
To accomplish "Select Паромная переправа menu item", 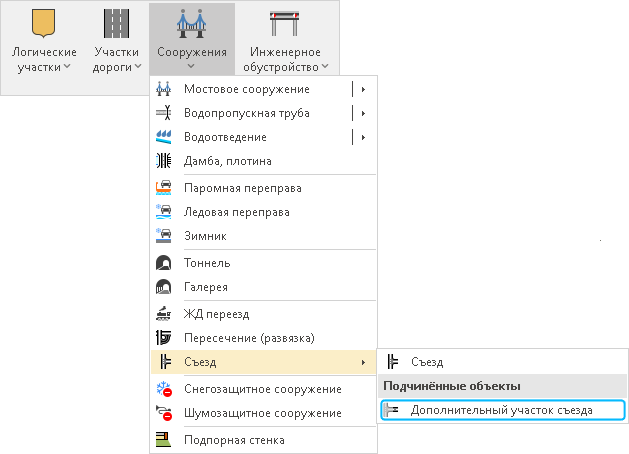I will click(264, 188).
